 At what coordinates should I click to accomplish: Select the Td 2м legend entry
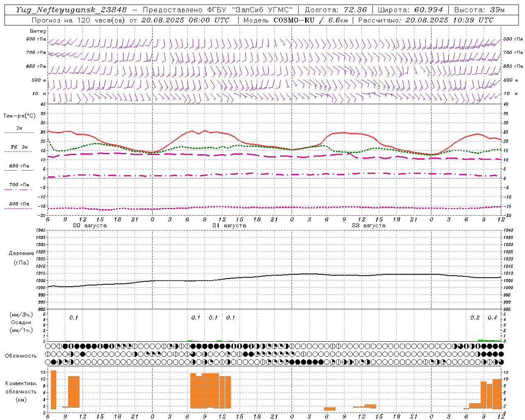(19, 147)
